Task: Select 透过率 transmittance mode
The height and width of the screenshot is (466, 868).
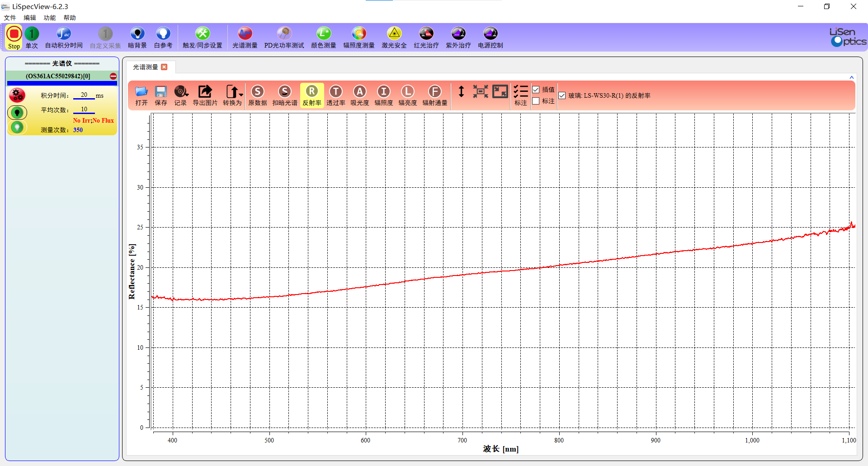Action: [x=335, y=92]
